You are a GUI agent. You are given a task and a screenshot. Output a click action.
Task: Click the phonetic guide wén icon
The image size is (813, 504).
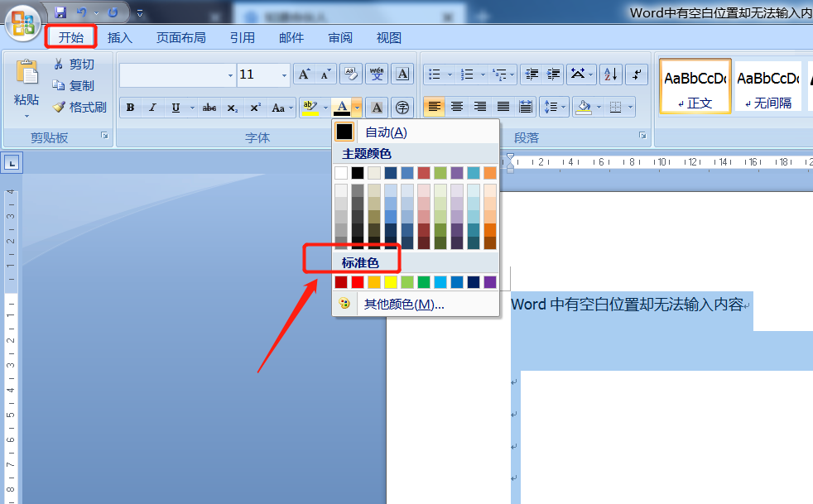coord(377,74)
